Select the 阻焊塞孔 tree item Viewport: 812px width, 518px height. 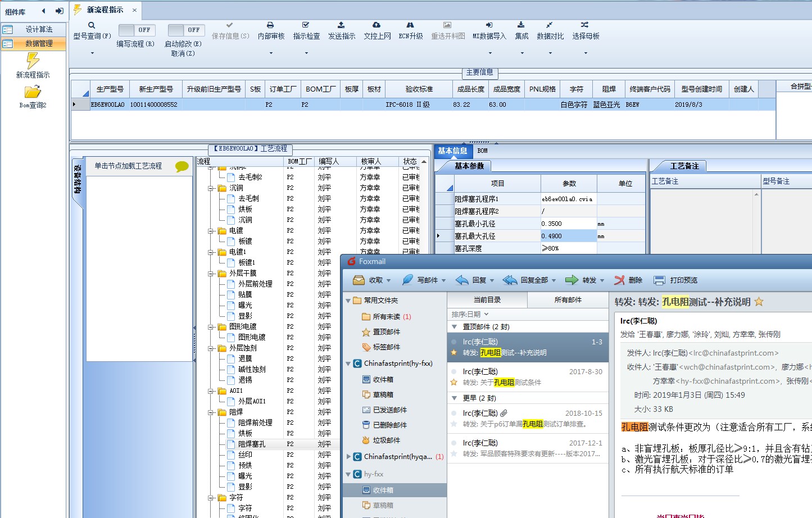[251, 444]
